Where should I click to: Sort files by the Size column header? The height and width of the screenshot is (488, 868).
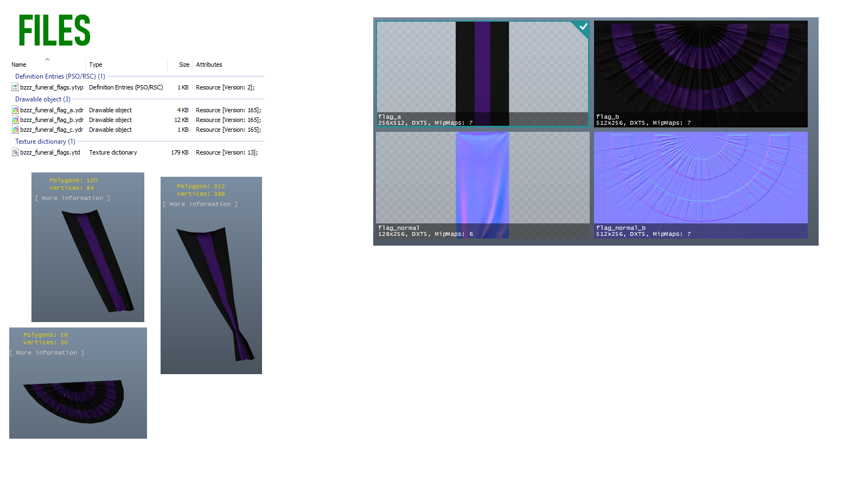184,65
